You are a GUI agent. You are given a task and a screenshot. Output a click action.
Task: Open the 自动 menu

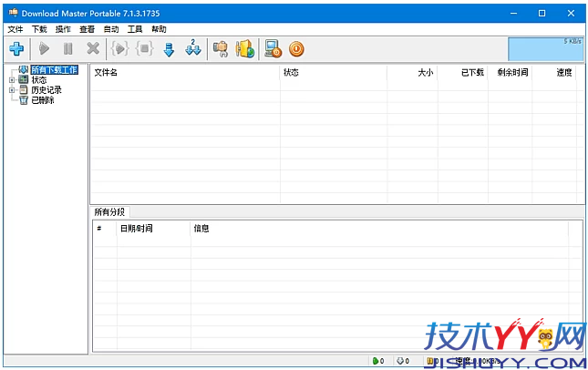(x=111, y=29)
